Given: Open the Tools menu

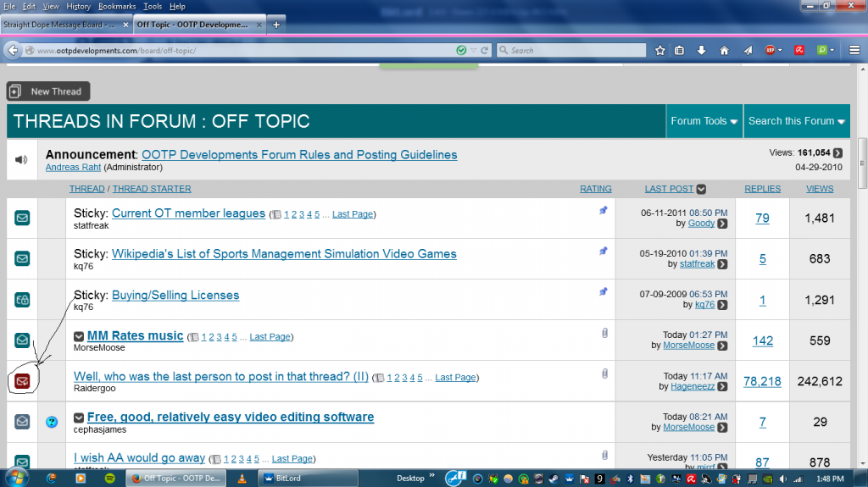Looking at the screenshot, I should (x=153, y=7).
